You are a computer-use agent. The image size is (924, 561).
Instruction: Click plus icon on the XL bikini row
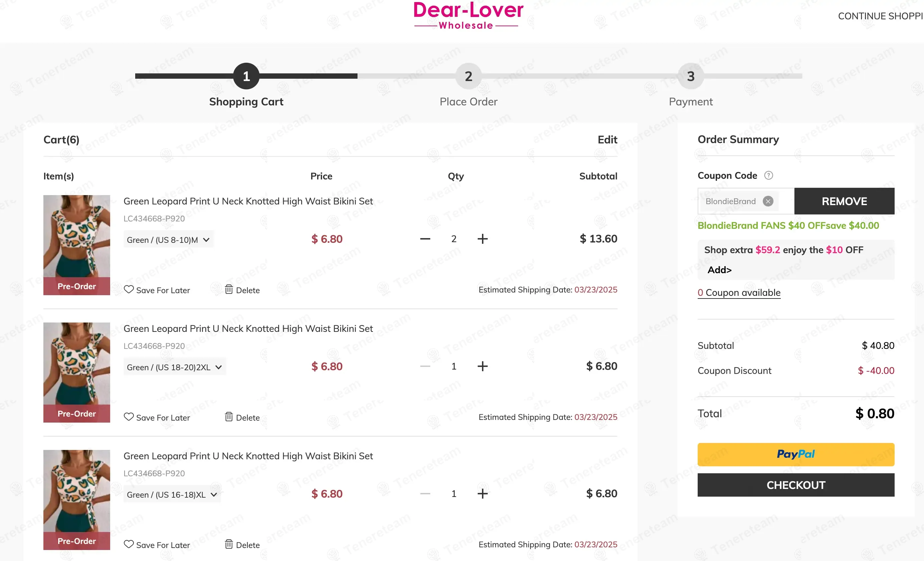[482, 494]
